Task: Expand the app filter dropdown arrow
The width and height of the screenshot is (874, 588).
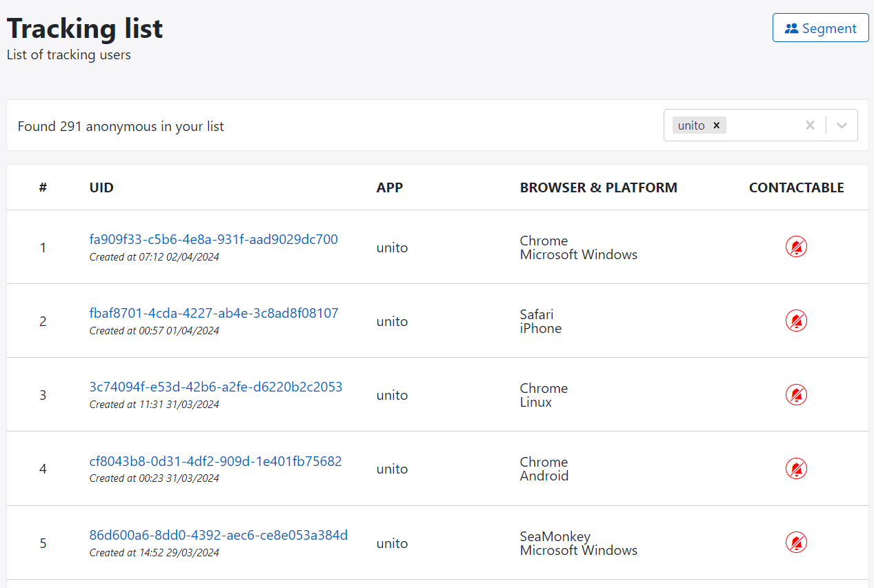Action: click(x=842, y=125)
